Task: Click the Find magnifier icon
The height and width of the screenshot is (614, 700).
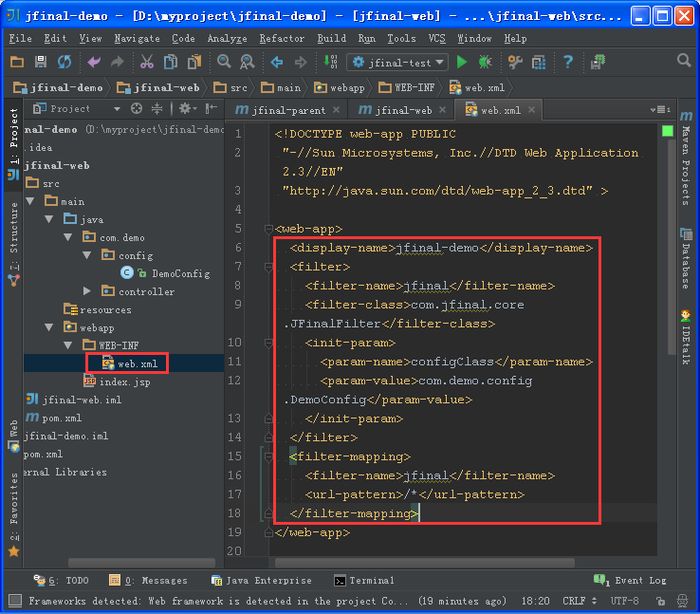Action: tap(224, 62)
